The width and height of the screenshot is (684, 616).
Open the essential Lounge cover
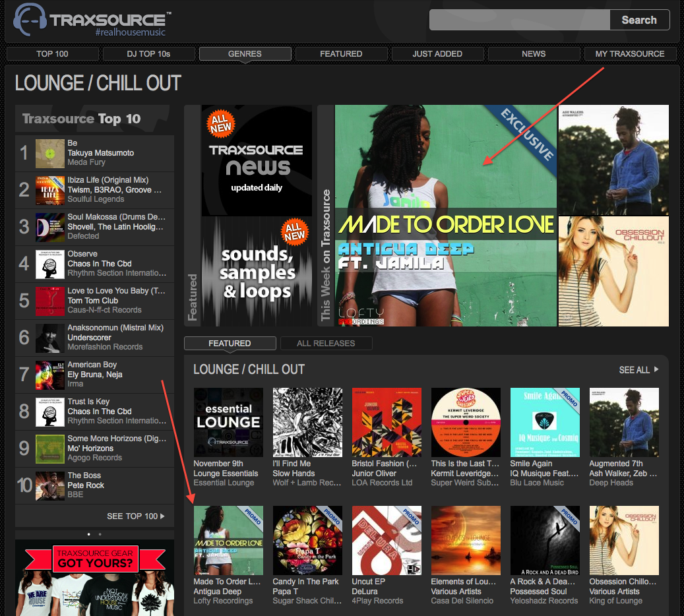(229, 422)
